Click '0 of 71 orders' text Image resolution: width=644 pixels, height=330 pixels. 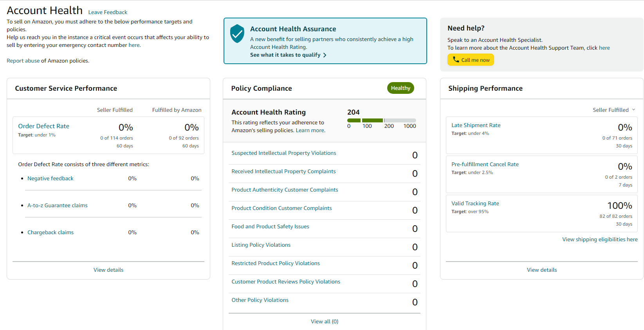coord(617,138)
